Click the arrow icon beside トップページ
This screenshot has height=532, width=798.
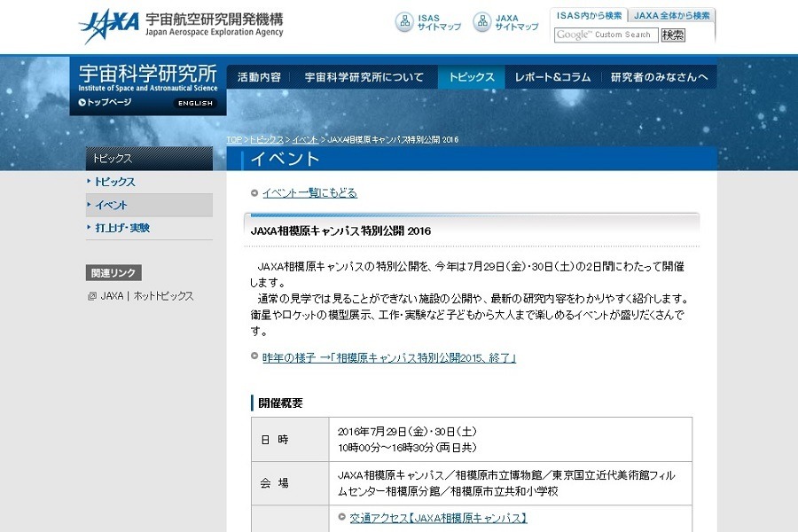pos(82,102)
